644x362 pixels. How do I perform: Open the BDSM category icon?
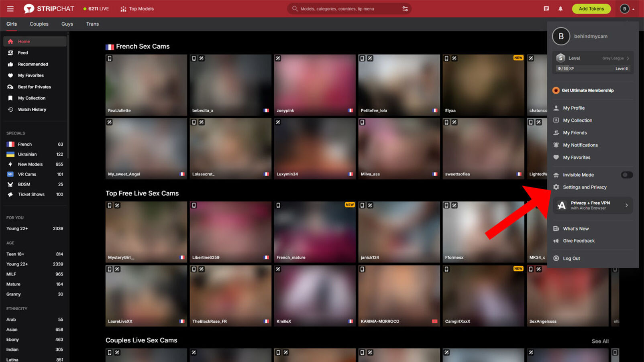click(x=10, y=184)
